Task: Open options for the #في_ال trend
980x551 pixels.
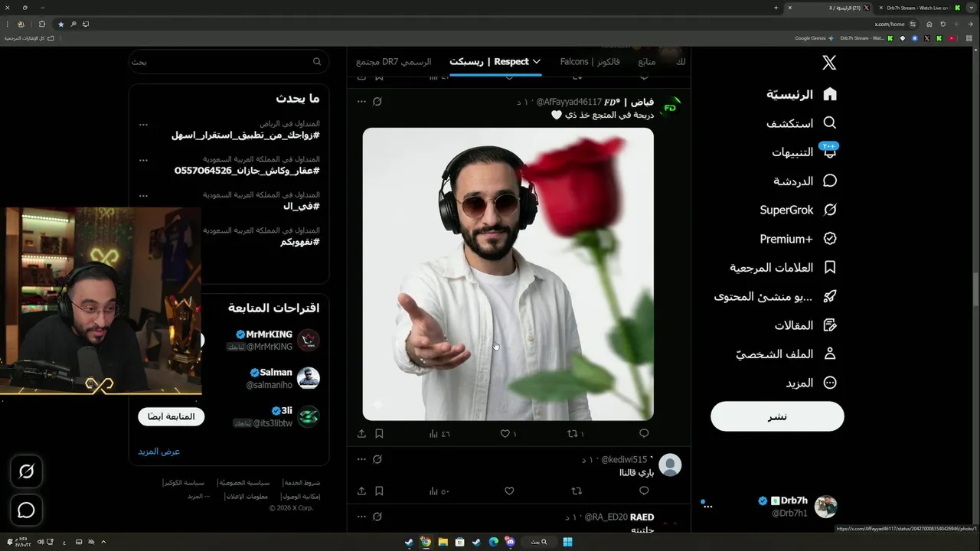Action: point(143,195)
